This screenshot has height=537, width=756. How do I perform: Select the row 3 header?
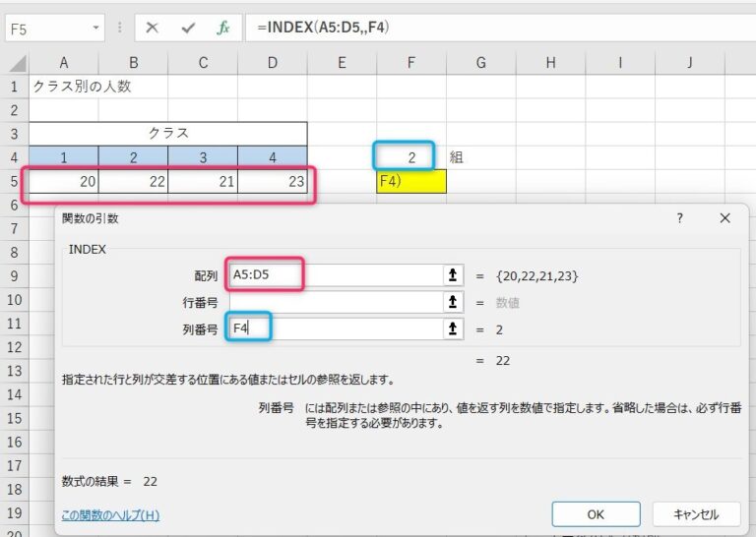pyautogui.click(x=15, y=134)
